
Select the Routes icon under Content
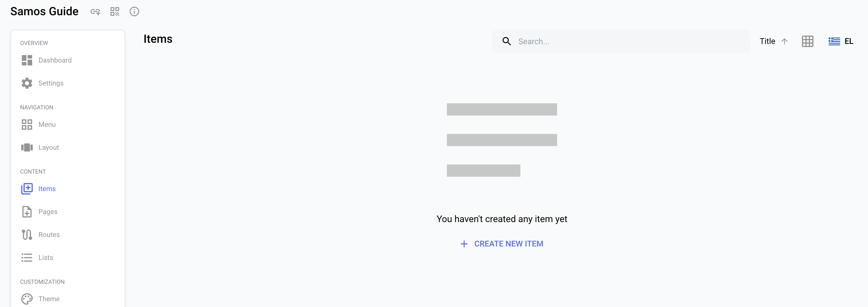27,234
